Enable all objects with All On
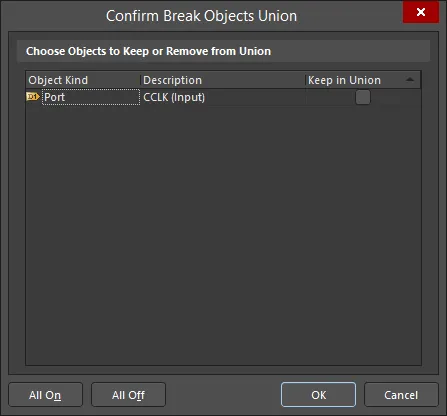This screenshot has width=447, height=416. (45, 395)
